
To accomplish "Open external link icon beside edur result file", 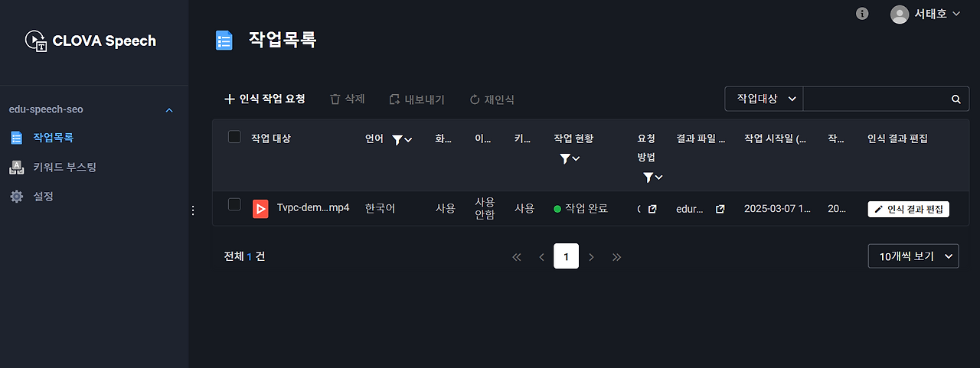I will [x=720, y=209].
